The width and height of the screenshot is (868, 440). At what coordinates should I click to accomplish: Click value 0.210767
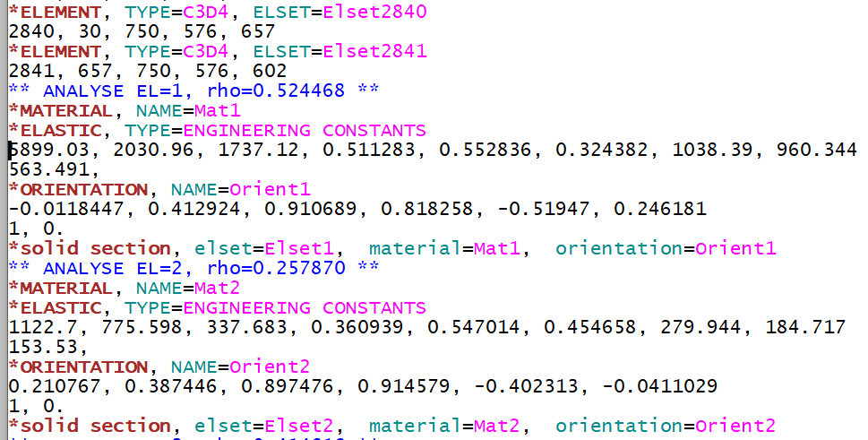[55, 386]
